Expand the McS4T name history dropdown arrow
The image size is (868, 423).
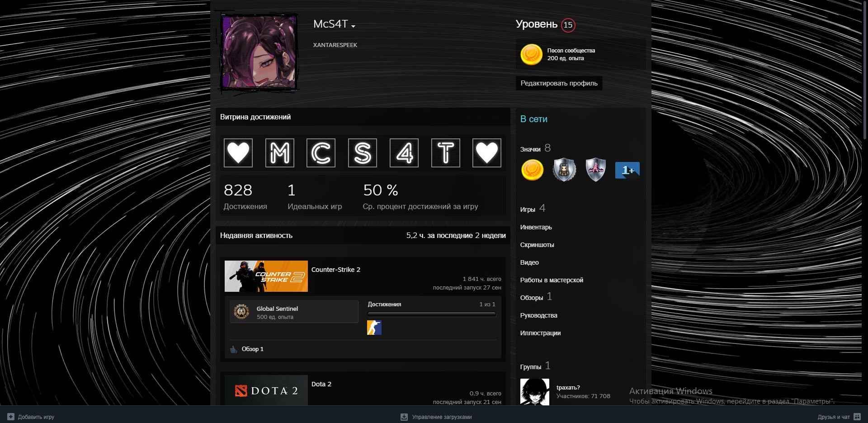(353, 26)
